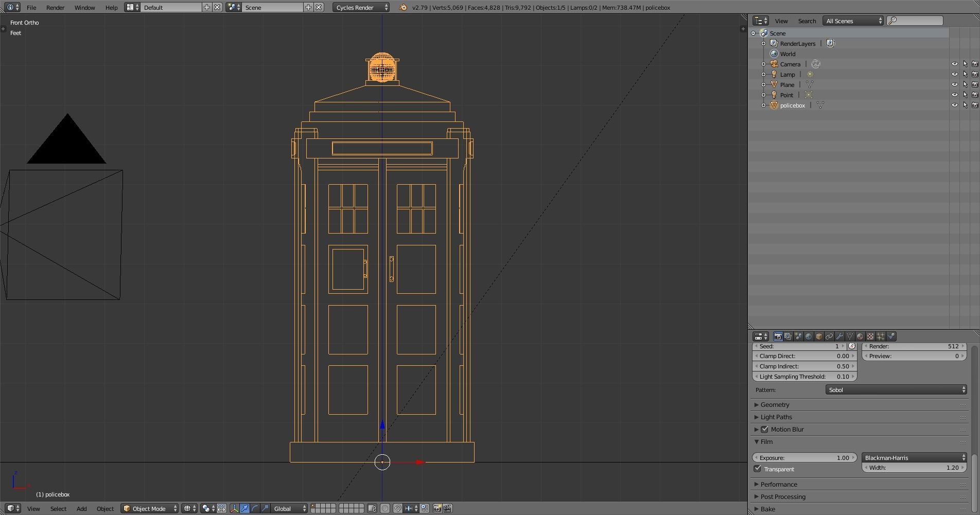The width and height of the screenshot is (980, 515).
Task: Open the Sobol pattern dropdown
Action: (896, 390)
